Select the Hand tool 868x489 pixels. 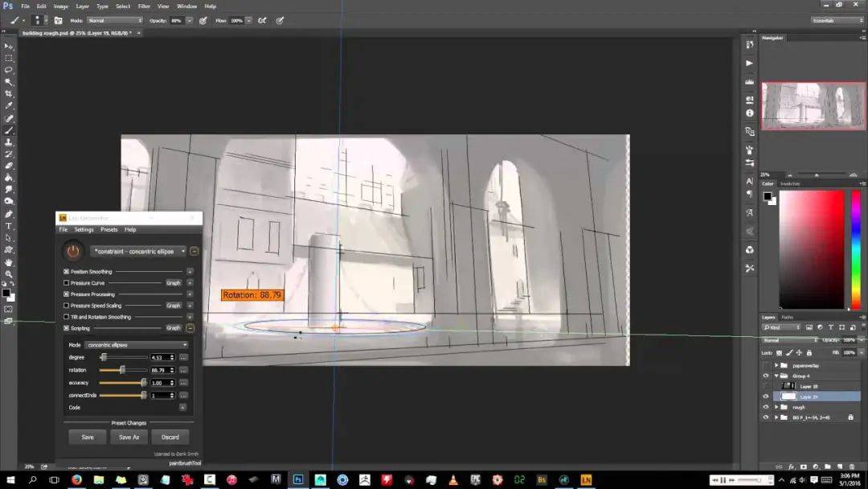pyautogui.click(x=9, y=261)
